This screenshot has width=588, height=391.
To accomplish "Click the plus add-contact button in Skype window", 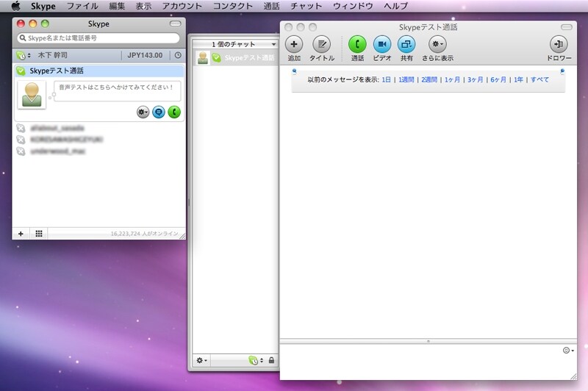I will 21,234.
